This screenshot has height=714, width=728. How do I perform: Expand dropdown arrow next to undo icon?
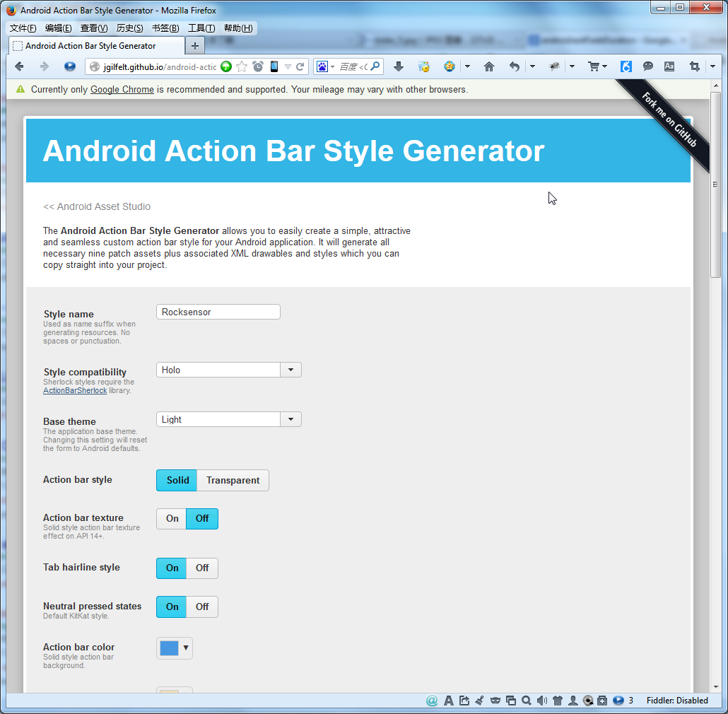(x=532, y=67)
